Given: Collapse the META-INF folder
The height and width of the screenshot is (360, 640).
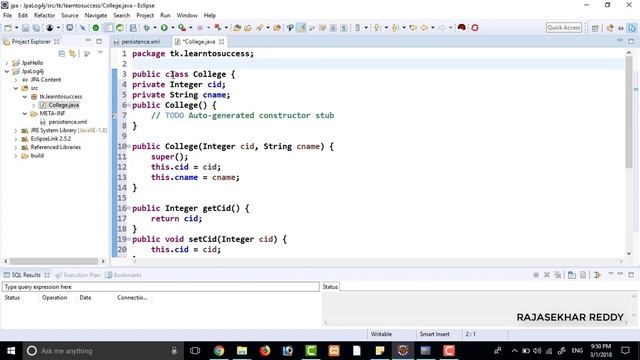Looking at the screenshot, I should pos(24,113).
